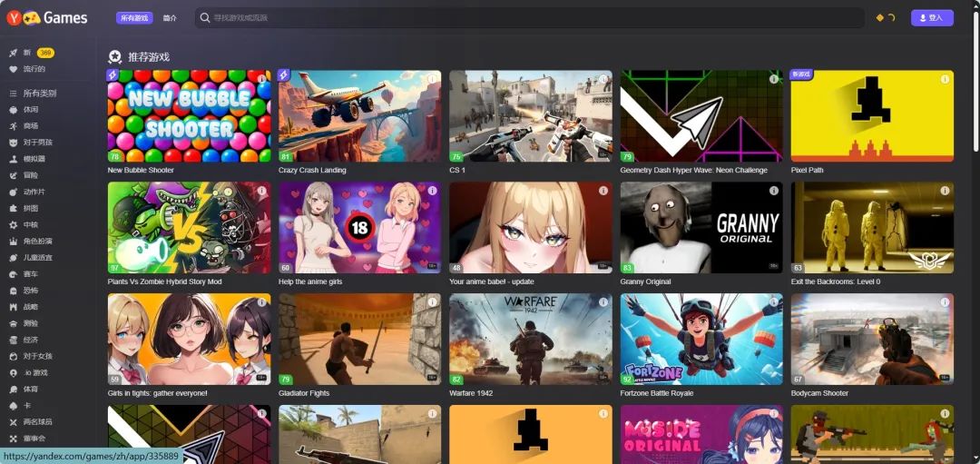
Task: Select the 动作片 action category
Action: 27,192
